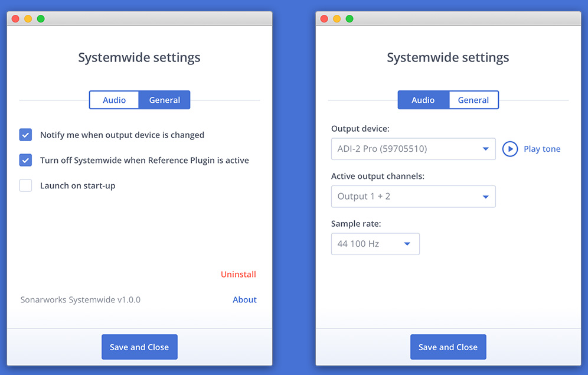588x375 pixels.
Task: Expand the Output device selector chevron
Action: (486, 149)
